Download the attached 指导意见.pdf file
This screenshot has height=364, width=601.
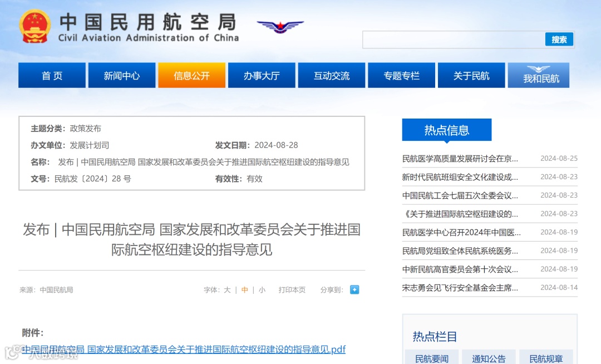[x=184, y=350]
